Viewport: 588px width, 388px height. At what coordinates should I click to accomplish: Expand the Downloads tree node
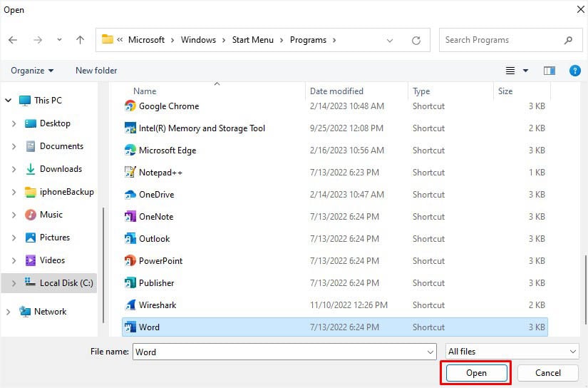[x=14, y=169]
